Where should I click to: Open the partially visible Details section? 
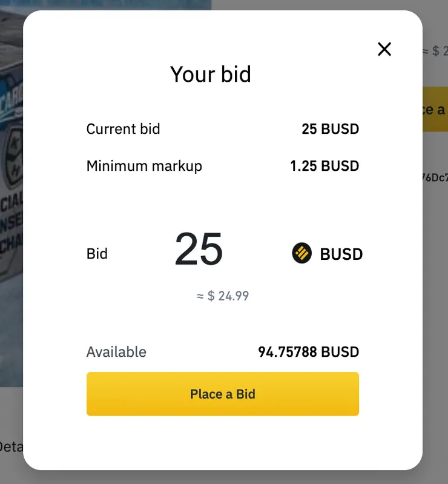(10, 447)
